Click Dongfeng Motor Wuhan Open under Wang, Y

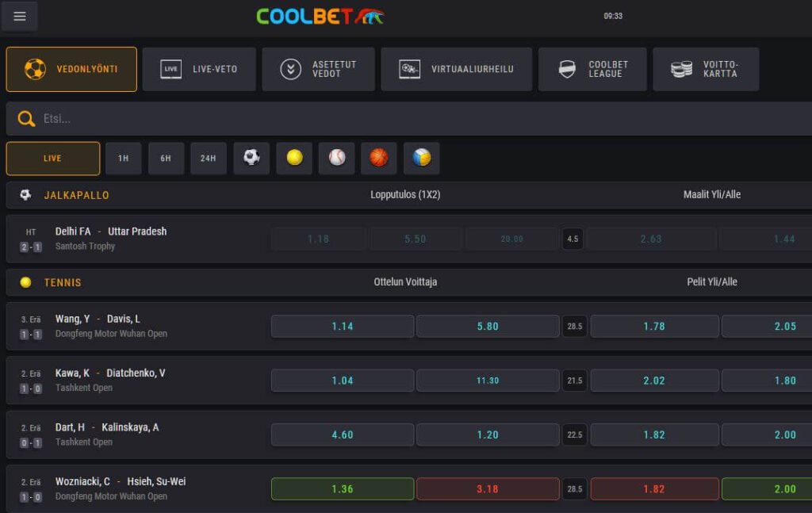111,334
